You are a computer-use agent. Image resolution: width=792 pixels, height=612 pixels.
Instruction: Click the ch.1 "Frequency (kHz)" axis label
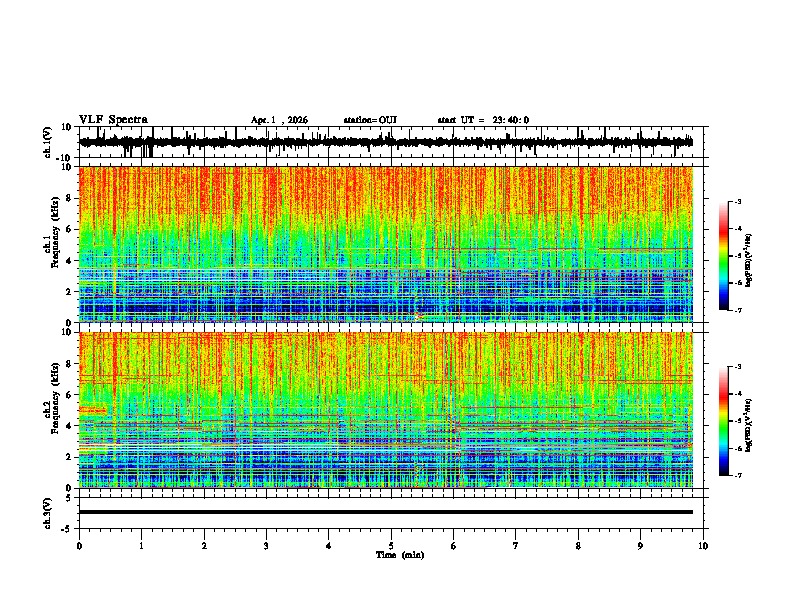[55, 232]
